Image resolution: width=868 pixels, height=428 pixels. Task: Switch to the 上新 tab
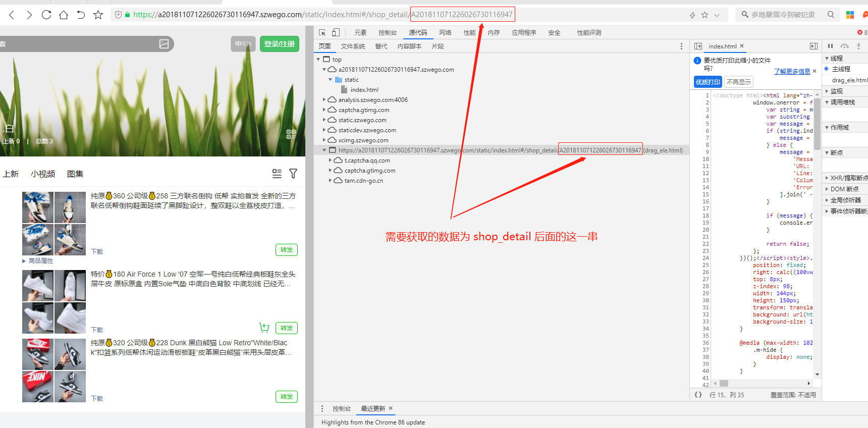pyautogui.click(x=11, y=174)
